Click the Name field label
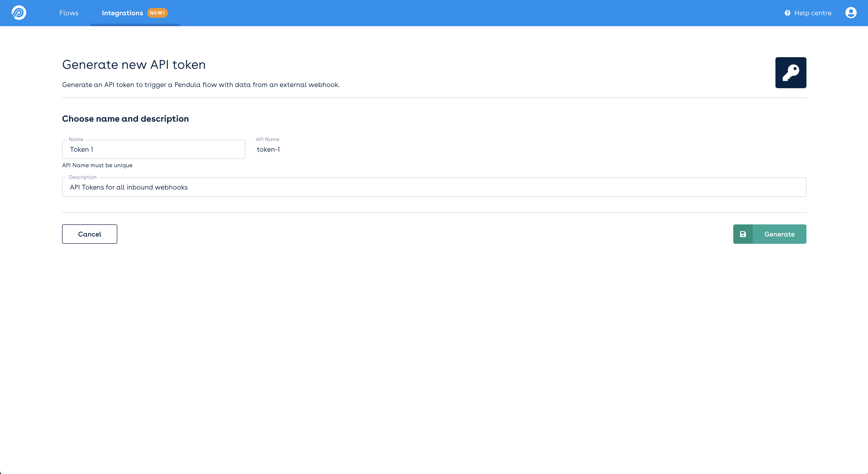The image size is (868, 474). tap(76, 140)
